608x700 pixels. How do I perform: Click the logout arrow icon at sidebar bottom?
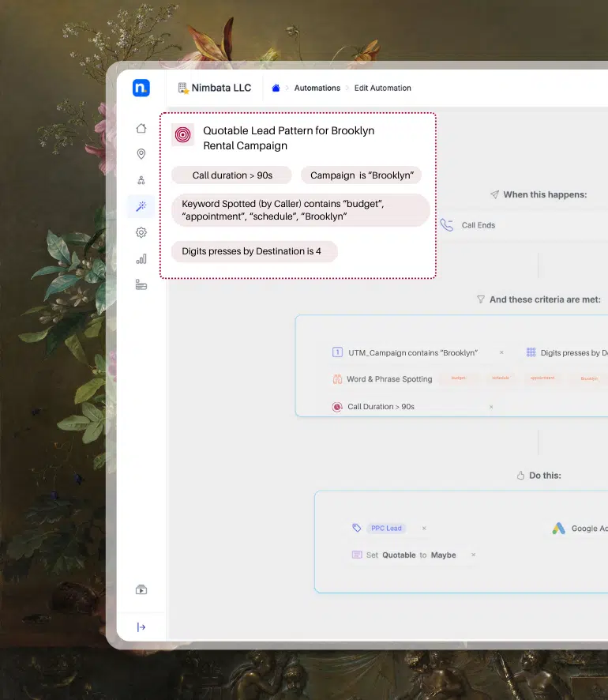click(x=141, y=627)
